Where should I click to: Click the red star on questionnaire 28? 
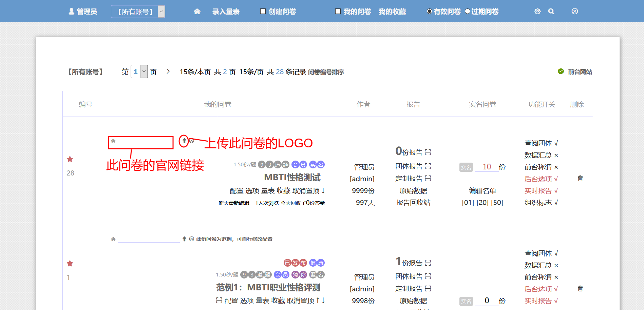[x=70, y=159]
